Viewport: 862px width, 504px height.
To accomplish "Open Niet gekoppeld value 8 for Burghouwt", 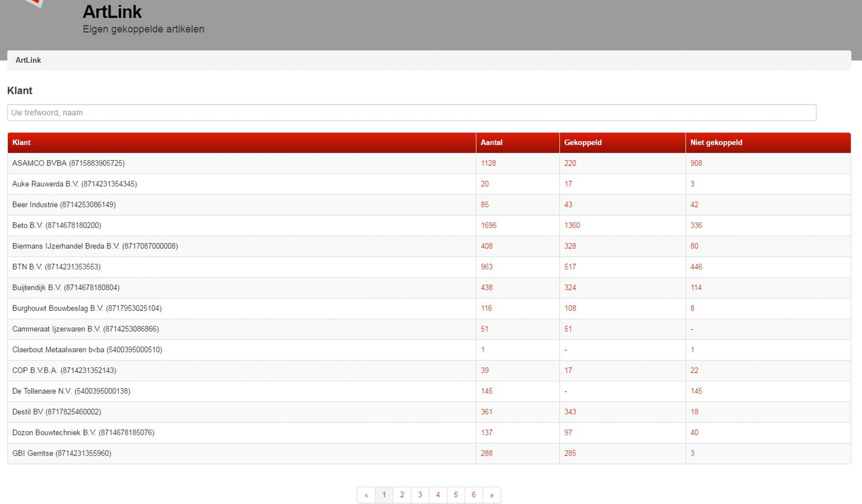I will (692, 309).
